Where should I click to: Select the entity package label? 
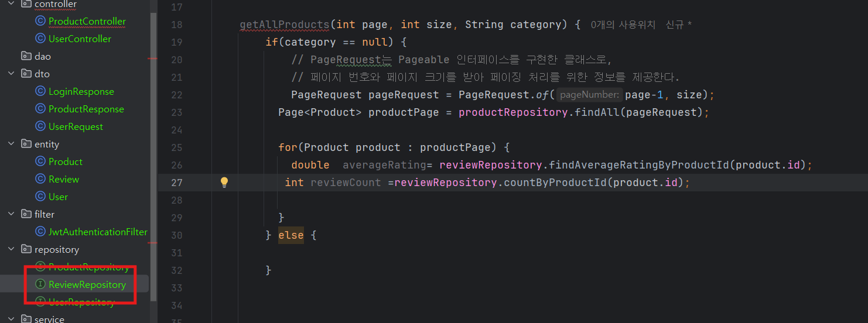coord(47,144)
